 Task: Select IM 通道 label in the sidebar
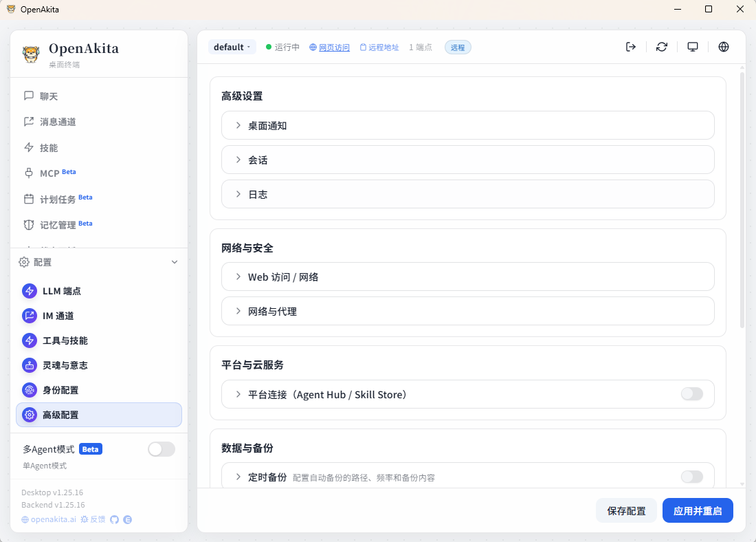(58, 316)
